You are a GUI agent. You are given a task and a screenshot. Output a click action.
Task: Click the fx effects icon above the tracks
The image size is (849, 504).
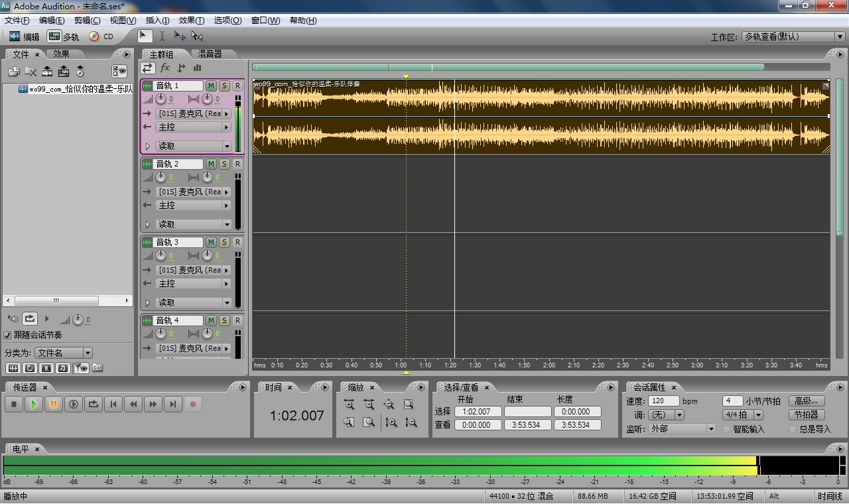tap(164, 68)
